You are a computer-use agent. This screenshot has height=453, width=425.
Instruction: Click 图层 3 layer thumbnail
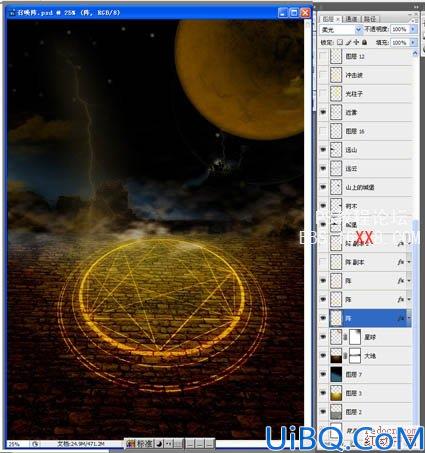[336, 393]
